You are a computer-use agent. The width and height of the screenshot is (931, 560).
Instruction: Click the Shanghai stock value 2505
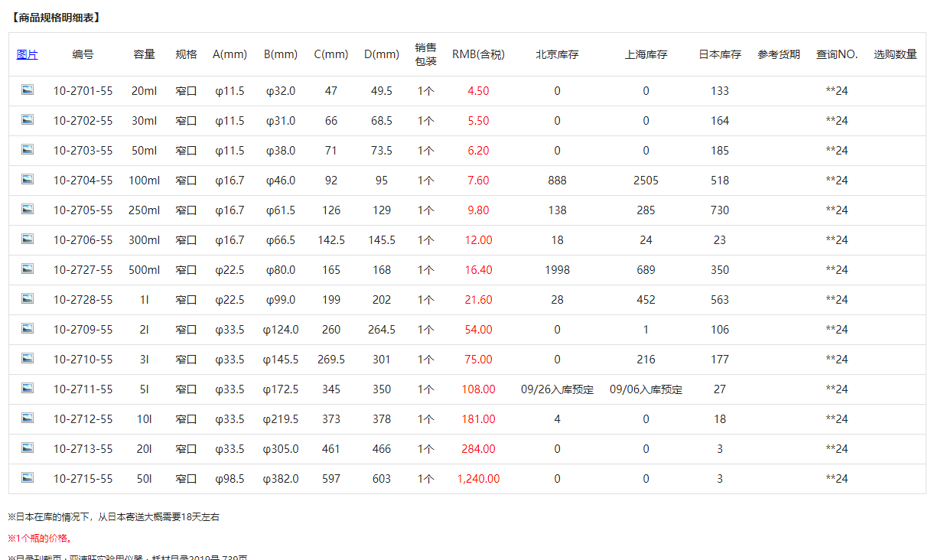[x=646, y=181]
